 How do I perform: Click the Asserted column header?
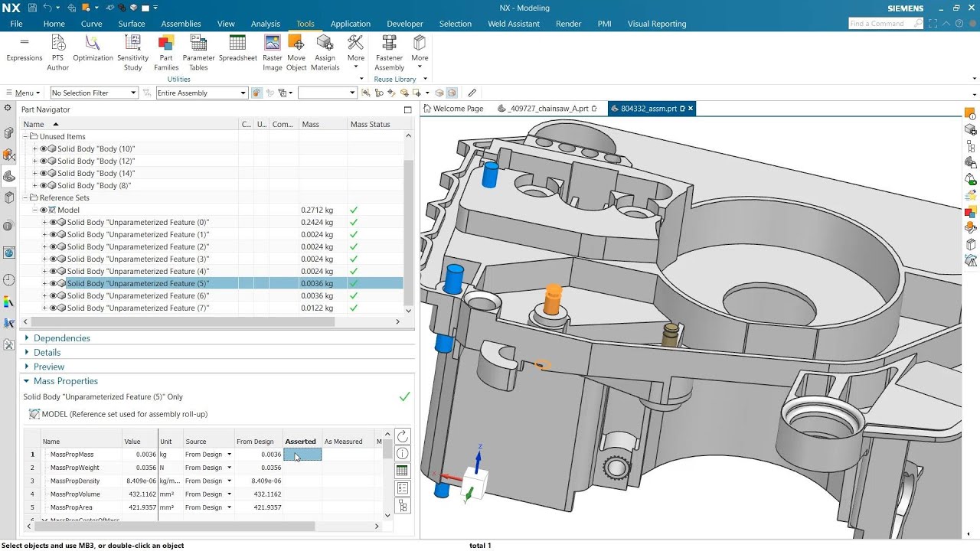(x=302, y=442)
